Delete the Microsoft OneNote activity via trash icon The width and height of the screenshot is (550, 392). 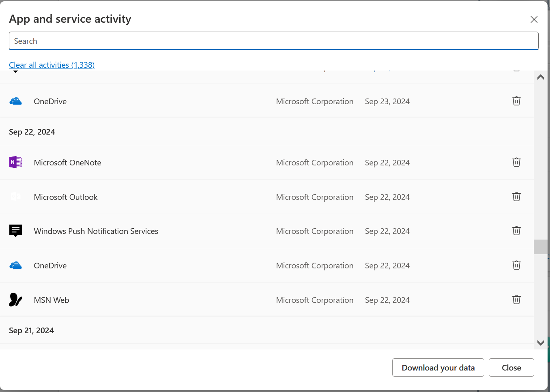click(x=516, y=162)
